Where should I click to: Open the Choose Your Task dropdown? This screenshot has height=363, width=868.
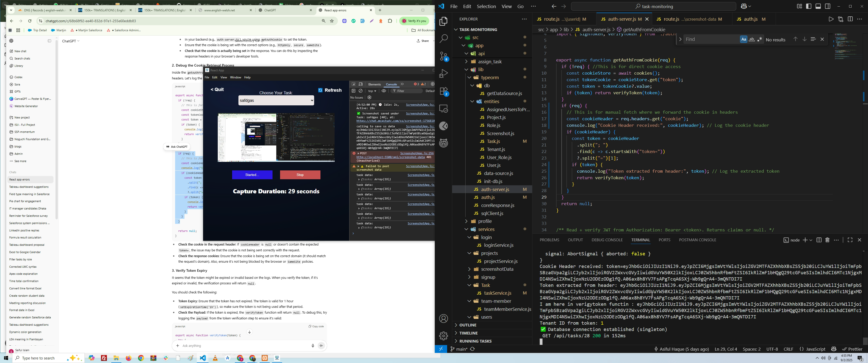[276, 100]
